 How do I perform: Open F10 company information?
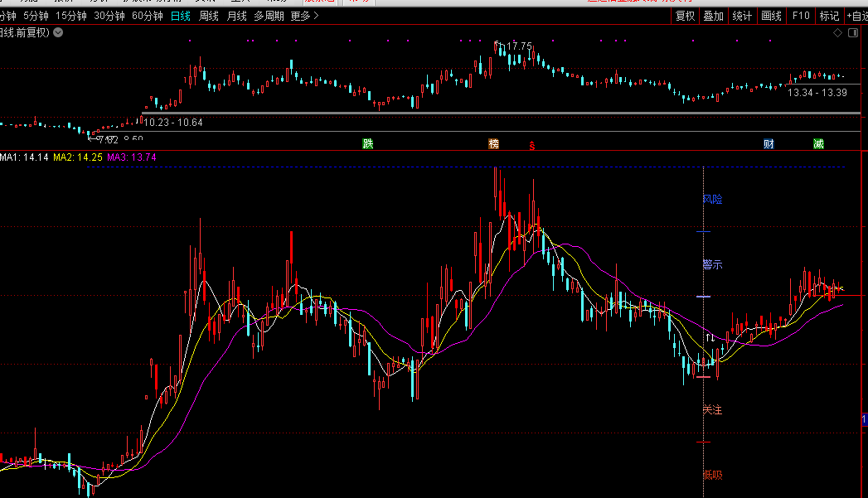pyautogui.click(x=800, y=16)
